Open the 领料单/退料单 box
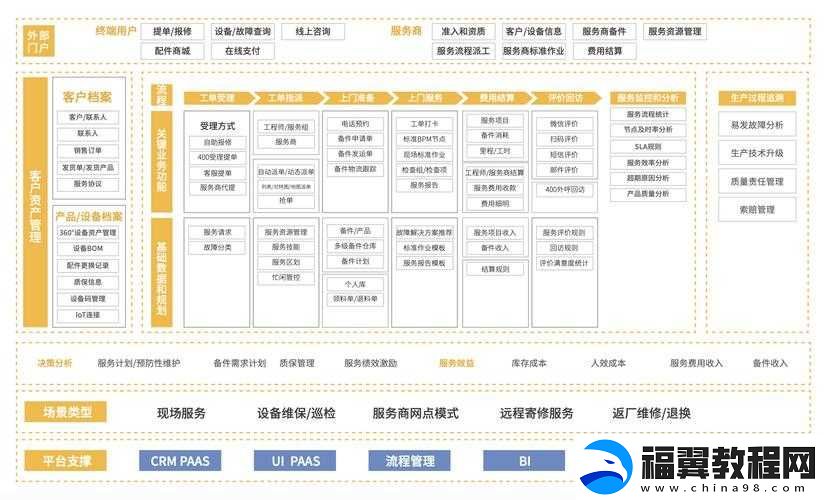 355,299
